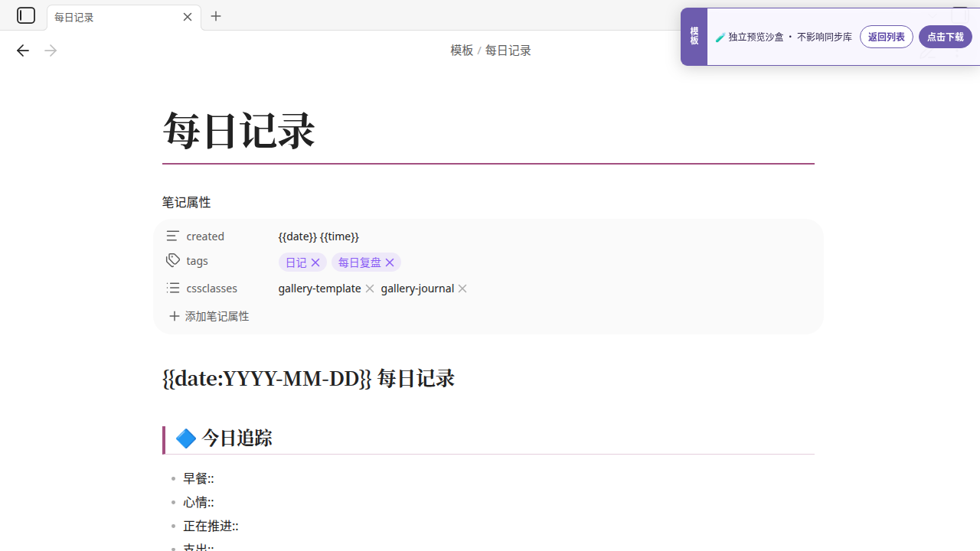The width and height of the screenshot is (980, 551).
Task: Remove the gallery-template css class
Action: pos(370,289)
